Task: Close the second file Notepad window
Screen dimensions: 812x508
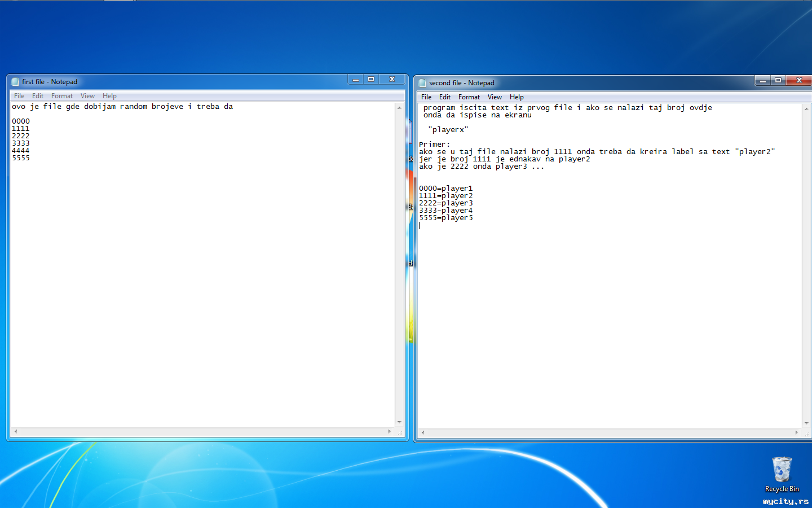Action: [x=799, y=81]
